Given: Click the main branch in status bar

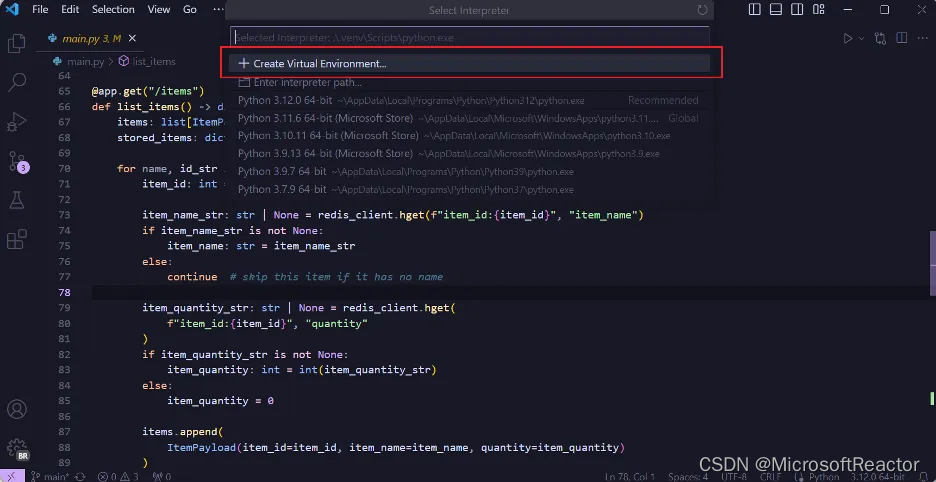Looking at the screenshot, I should (x=51, y=477).
